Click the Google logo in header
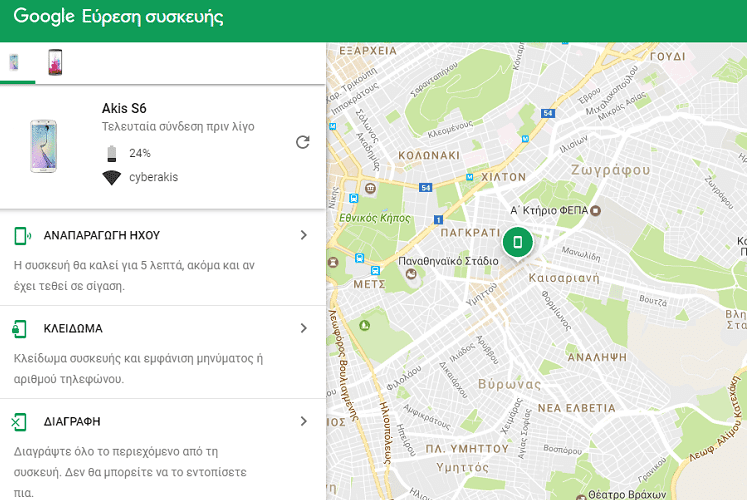This screenshot has height=500, width=747. (x=44, y=16)
